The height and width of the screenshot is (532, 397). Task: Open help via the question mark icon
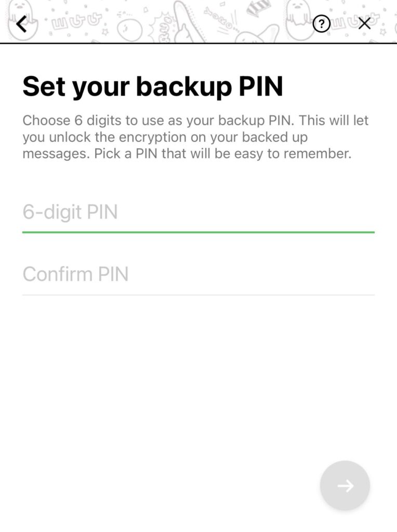pyautogui.click(x=321, y=24)
